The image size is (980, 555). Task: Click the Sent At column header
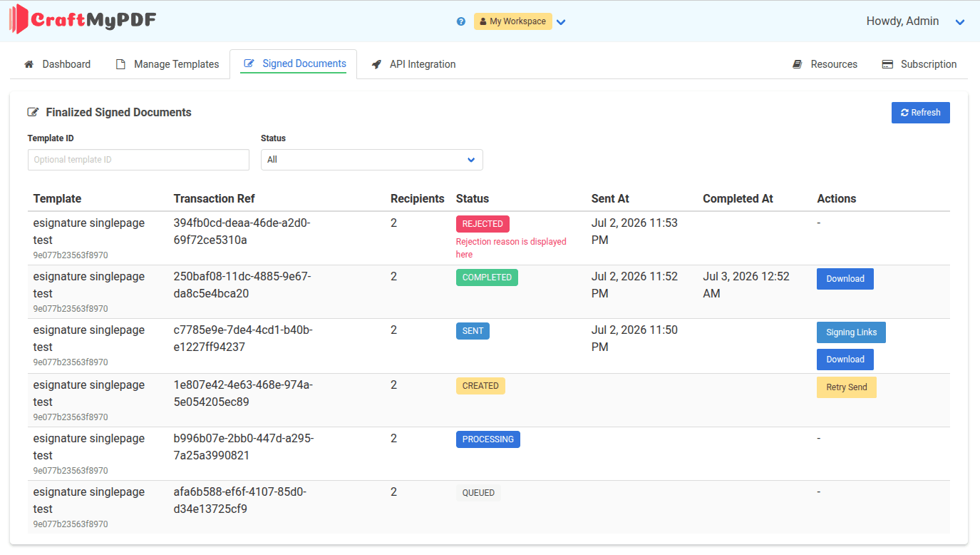[x=610, y=198]
